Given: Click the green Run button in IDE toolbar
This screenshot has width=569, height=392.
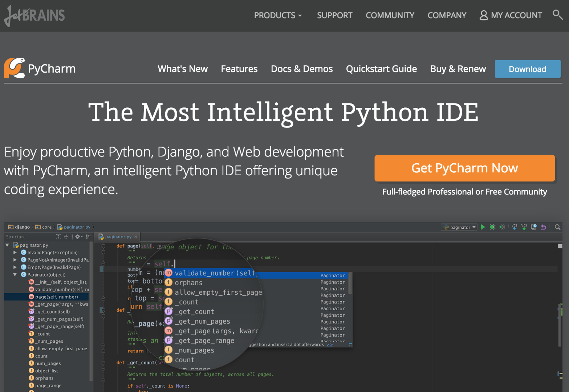Looking at the screenshot, I should [x=483, y=227].
